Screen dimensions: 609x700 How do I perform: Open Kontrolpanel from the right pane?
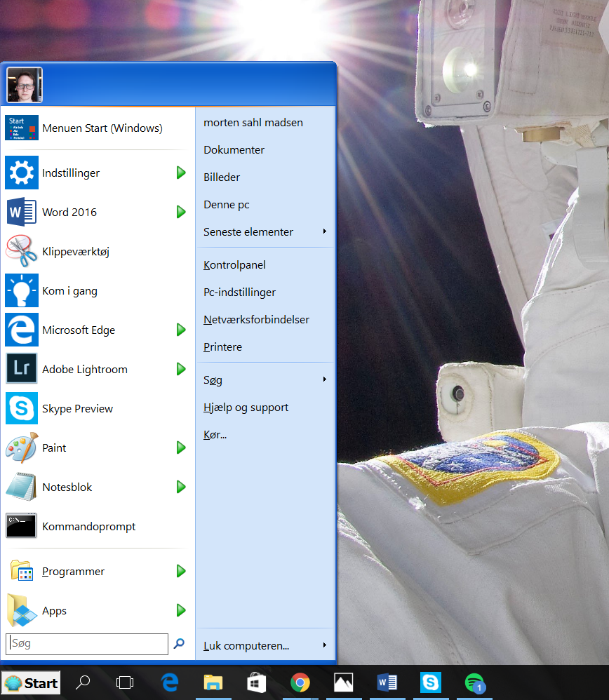234,265
